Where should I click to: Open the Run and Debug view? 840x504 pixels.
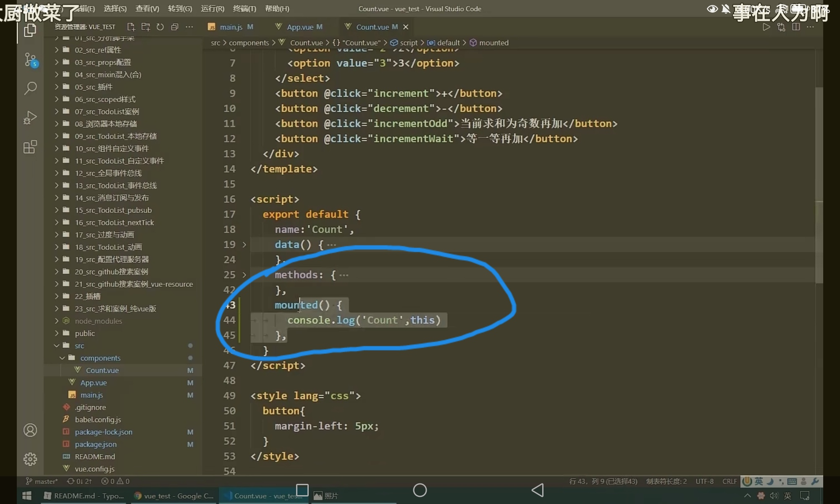click(30, 118)
